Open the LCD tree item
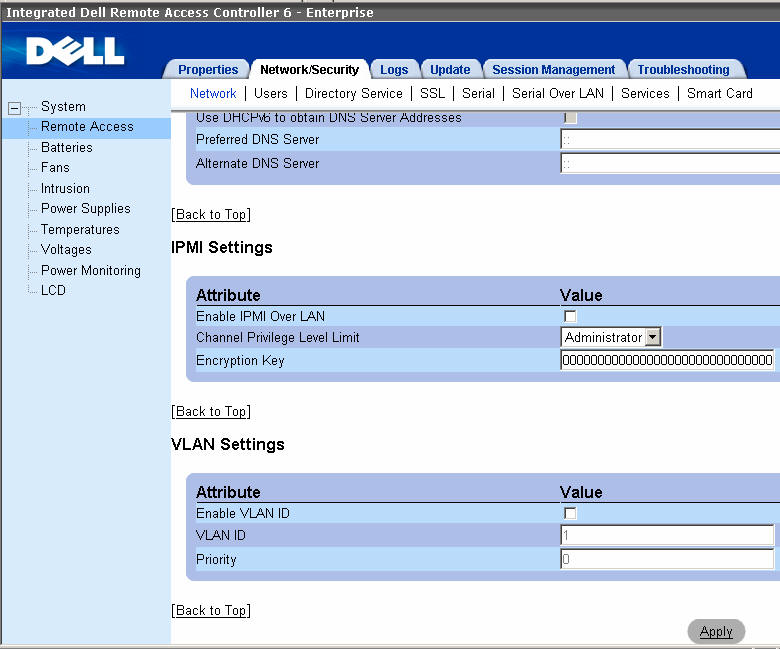 (53, 290)
